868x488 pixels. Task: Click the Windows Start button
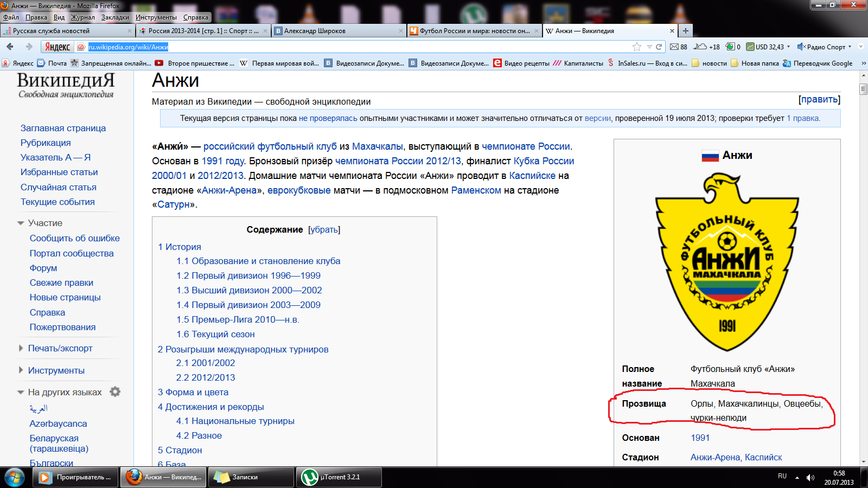(15, 477)
